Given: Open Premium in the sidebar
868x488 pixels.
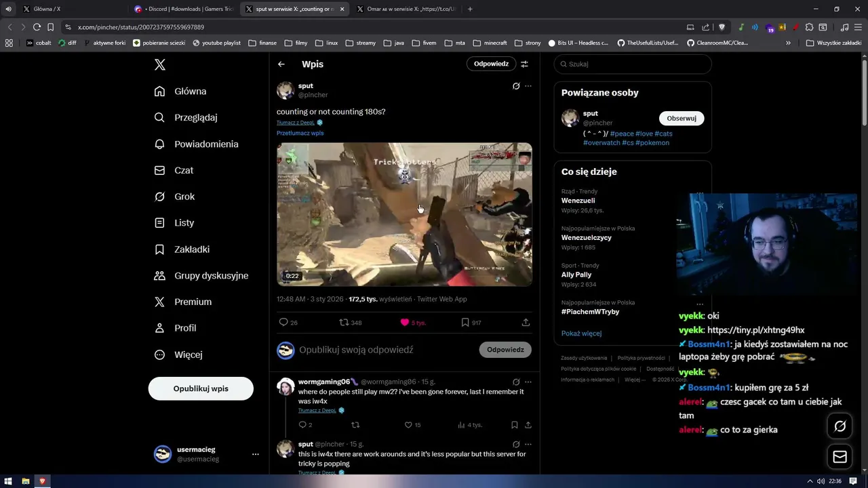Looking at the screenshot, I should (x=183, y=302).
